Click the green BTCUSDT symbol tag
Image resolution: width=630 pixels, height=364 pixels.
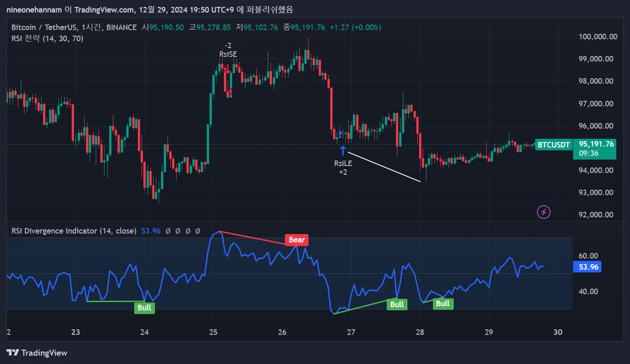[553, 144]
